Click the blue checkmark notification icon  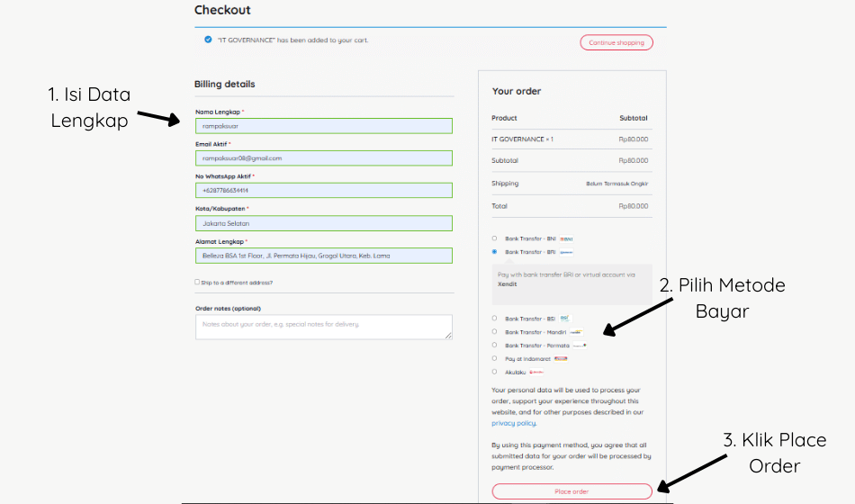(208, 40)
